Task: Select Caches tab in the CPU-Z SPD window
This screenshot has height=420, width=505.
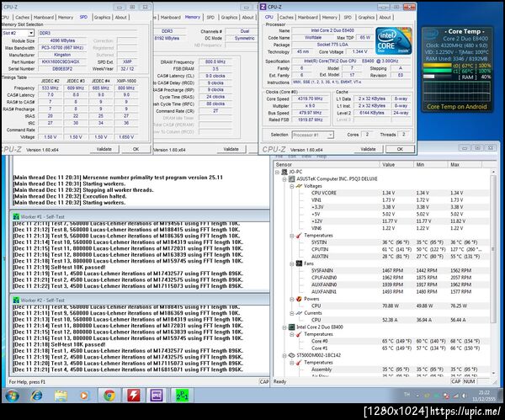Action: [22, 18]
